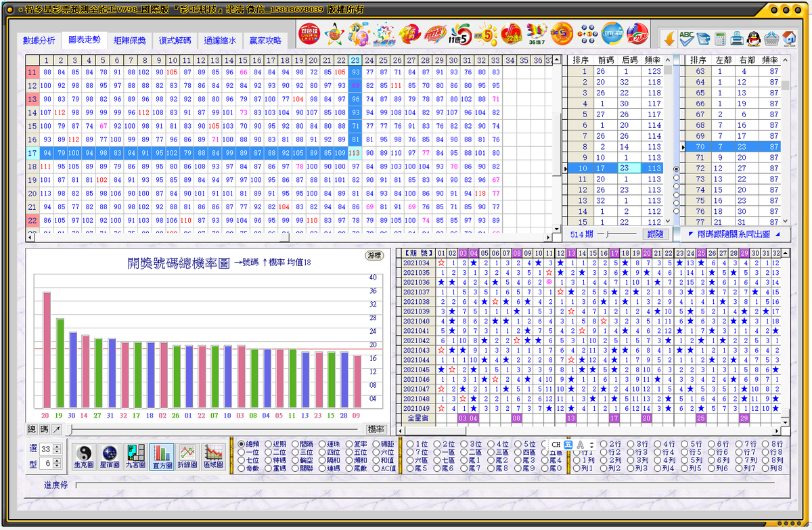The image size is (812, 530).
Task: Select the 8行 radio option
Action: tap(773, 444)
